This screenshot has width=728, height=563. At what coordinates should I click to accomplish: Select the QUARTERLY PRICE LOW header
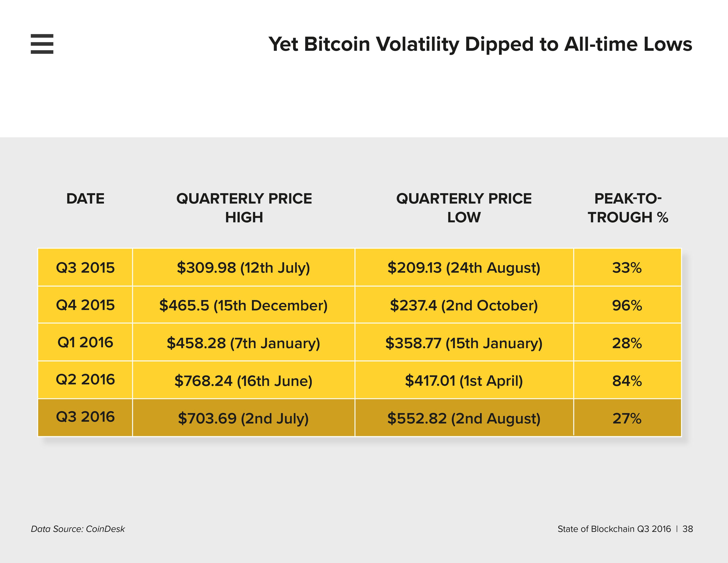pos(464,208)
